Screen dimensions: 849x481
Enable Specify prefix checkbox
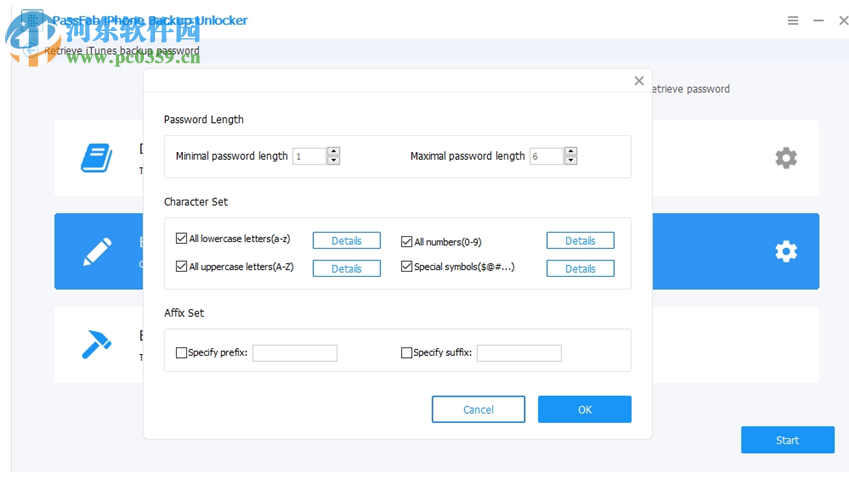tap(181, 353)
